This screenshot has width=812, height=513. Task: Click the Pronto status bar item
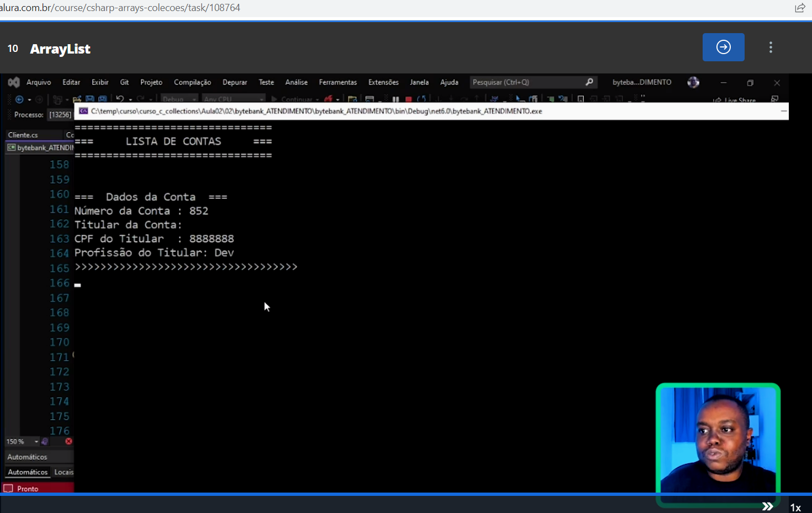[x=28, y=489]
